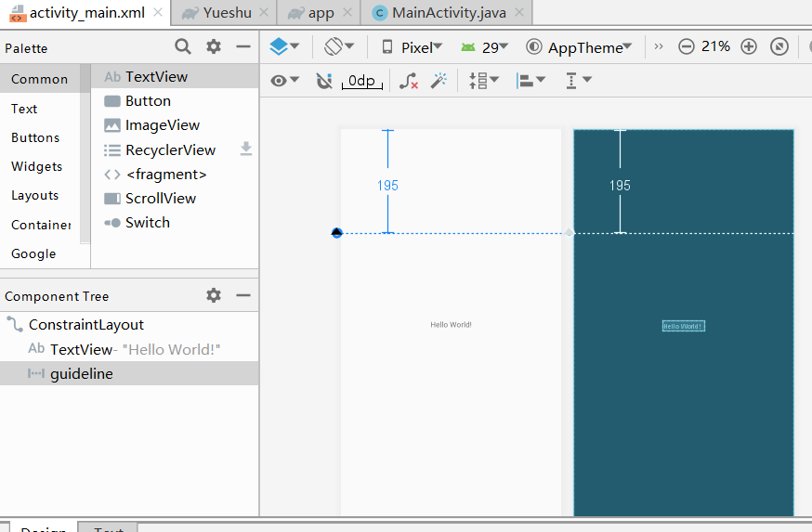Pick Switch from palette
The height and width of the screenshot is (532, 812).
coord(175,223)
